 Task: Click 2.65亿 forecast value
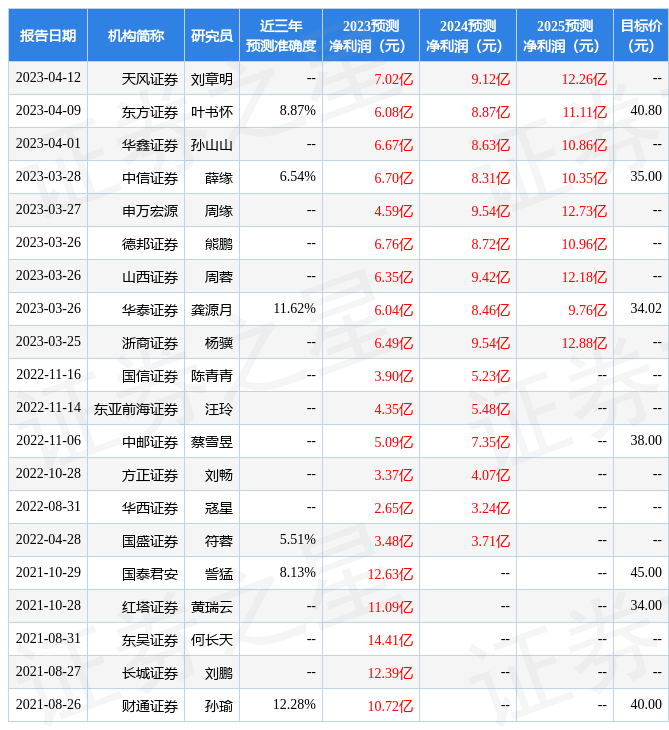[x=393, y=508]
